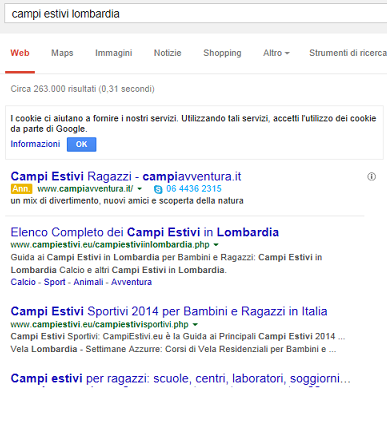Open the Informazioni cookie link
This screenshot has width=390, height=434.
tap(35, 144)
